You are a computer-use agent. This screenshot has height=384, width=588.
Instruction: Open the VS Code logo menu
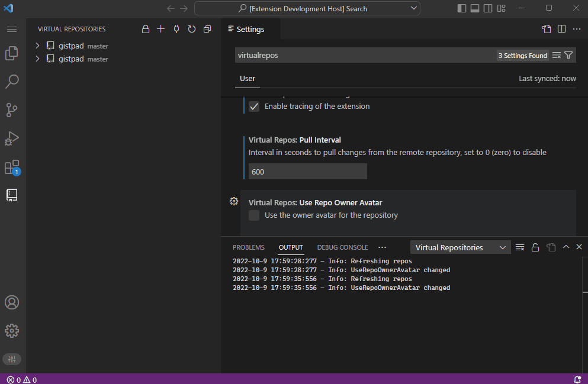(x=8, y=8)
